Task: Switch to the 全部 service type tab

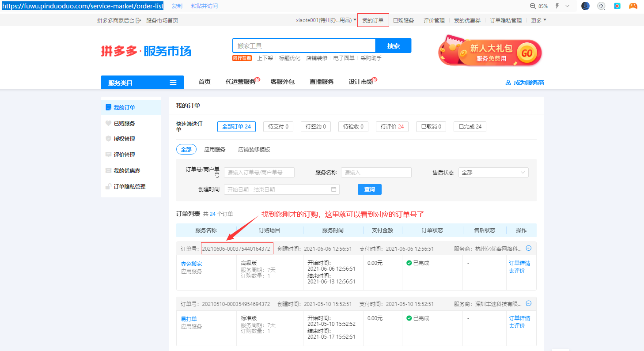Action: 186,149
